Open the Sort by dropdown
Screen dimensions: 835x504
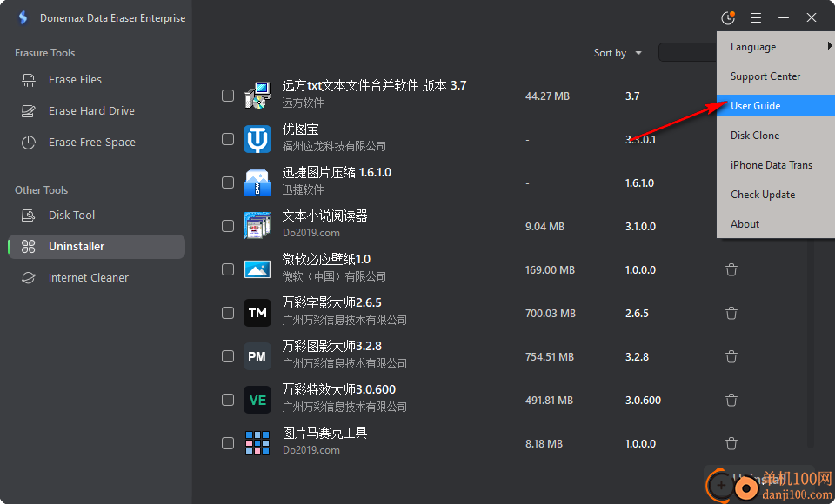618,53
